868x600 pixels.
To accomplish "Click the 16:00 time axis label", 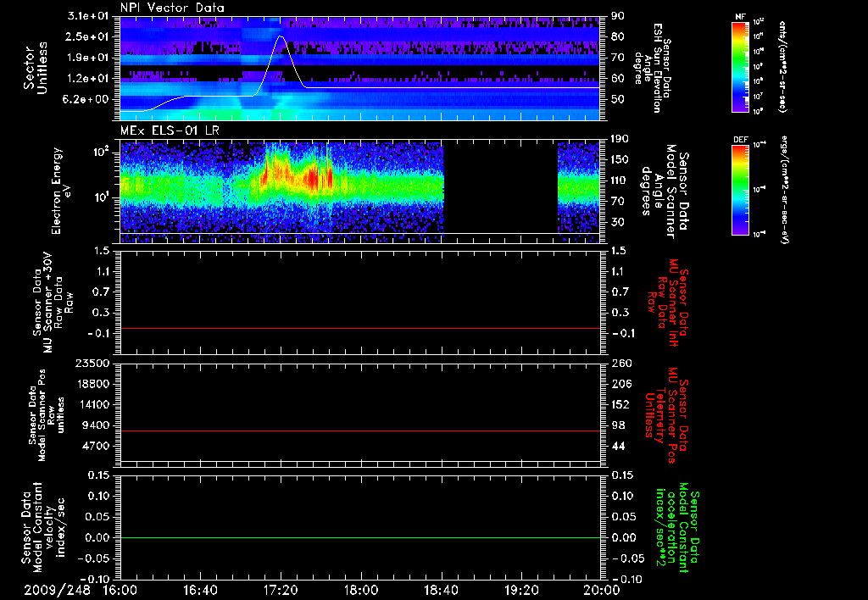I will pos(120,590).
